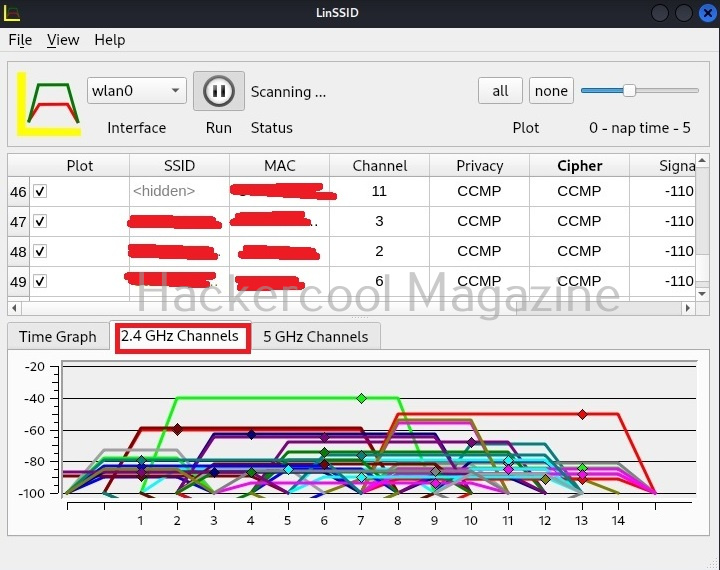Click the red diamond marker at channel 13
Viewport: 720px width, 570px height.
pos(582,414)
